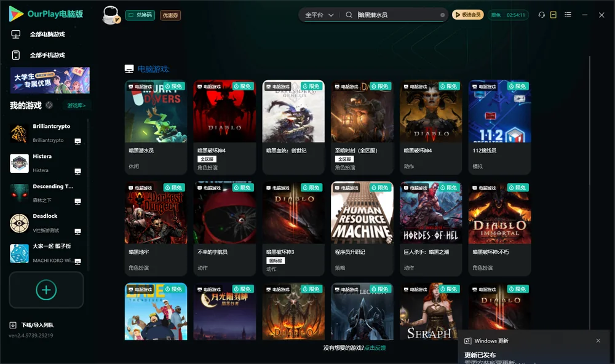615x364 pixels.
Task: Click the PC icon on Histera row
Action: click(x=77, y=172)
